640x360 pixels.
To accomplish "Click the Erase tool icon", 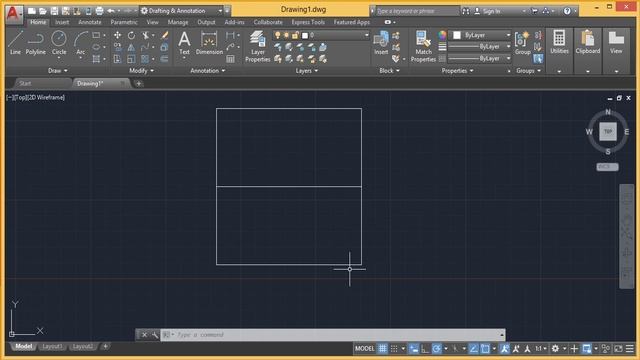I will tap(164, 36).
